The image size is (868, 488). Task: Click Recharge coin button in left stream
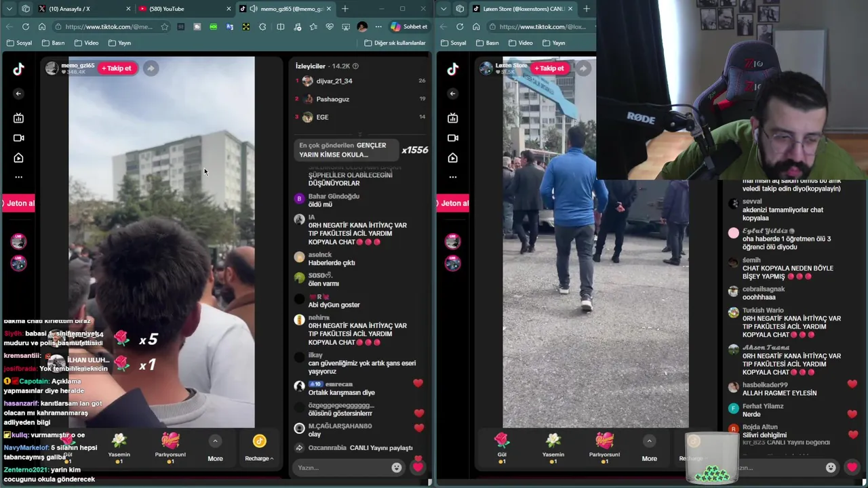259,448
